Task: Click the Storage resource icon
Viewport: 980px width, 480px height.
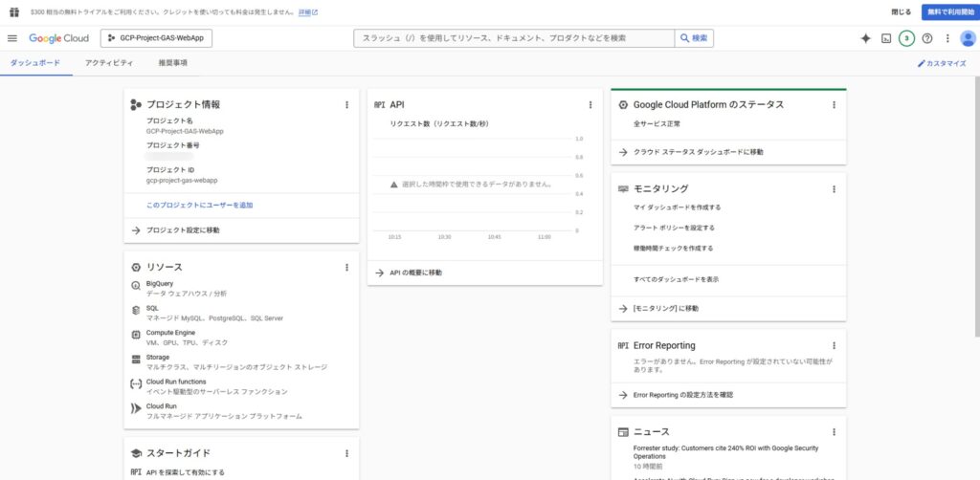Action: (136, 359)
